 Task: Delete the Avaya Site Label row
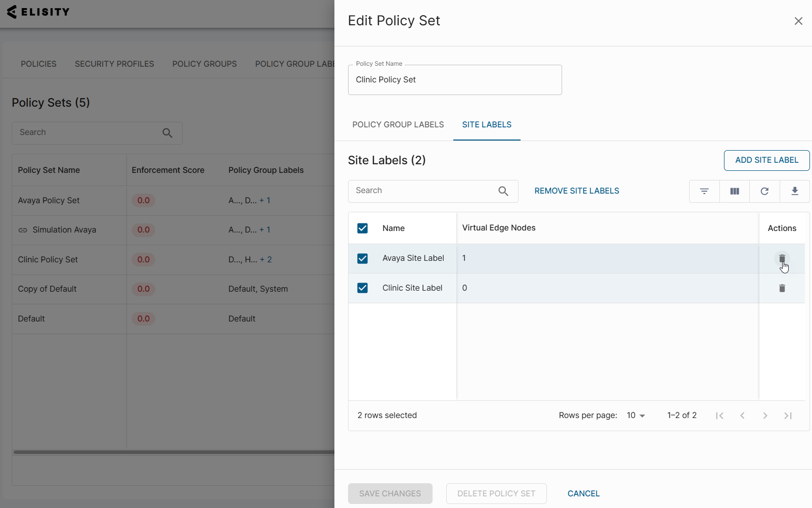[782, 259]
